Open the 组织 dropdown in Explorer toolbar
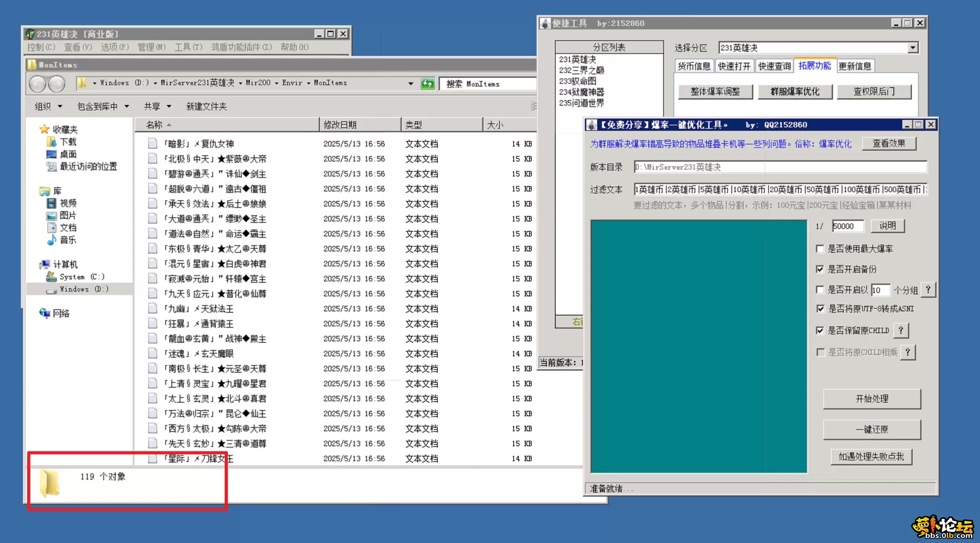 click(48, 106)
